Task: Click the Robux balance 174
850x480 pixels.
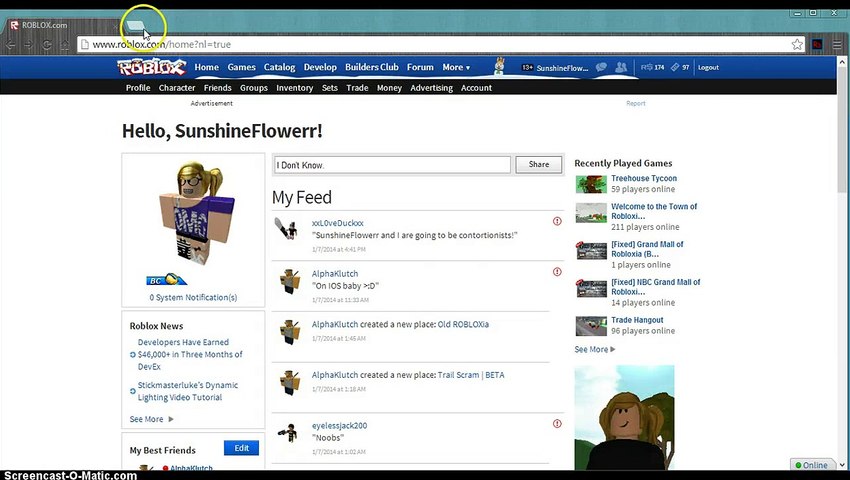Action: point(652,67)
